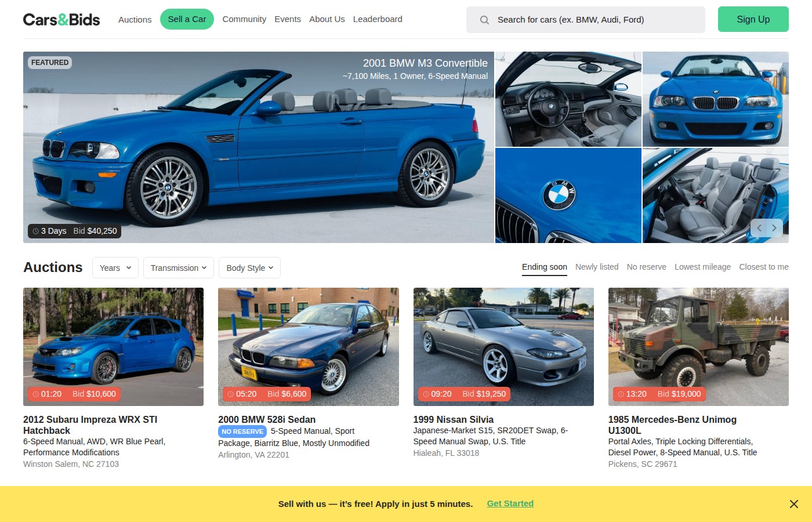Click the Sell a Car button
The width and height of the screenshot is (812, 522).
pyautogui.click(x=187, y=19)
